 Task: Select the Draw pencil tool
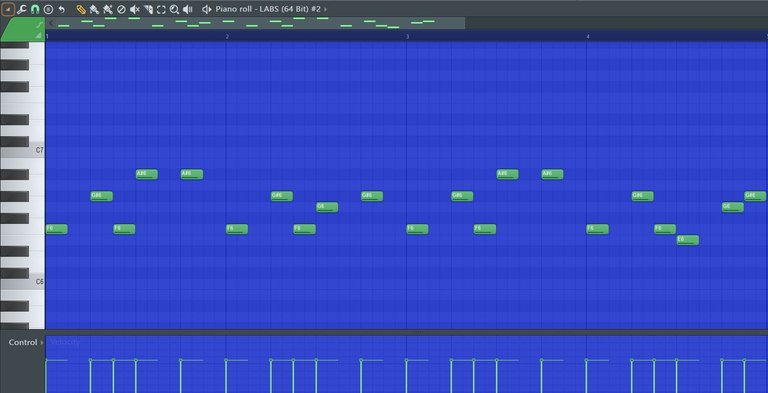(x=81, y=9)
